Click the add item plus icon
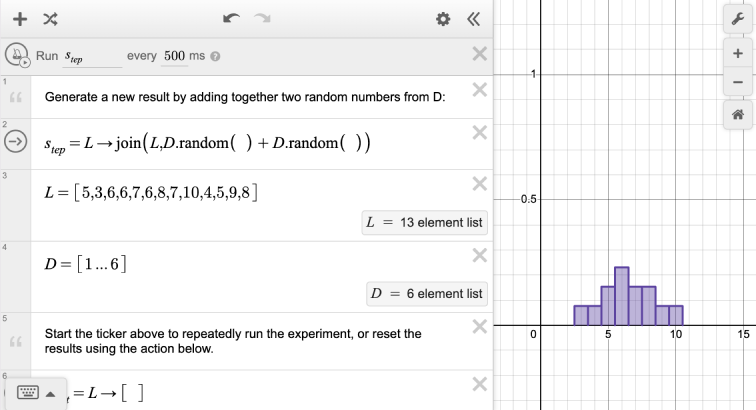This screenshot has width=756, height=410. click(x=19, y=19)
